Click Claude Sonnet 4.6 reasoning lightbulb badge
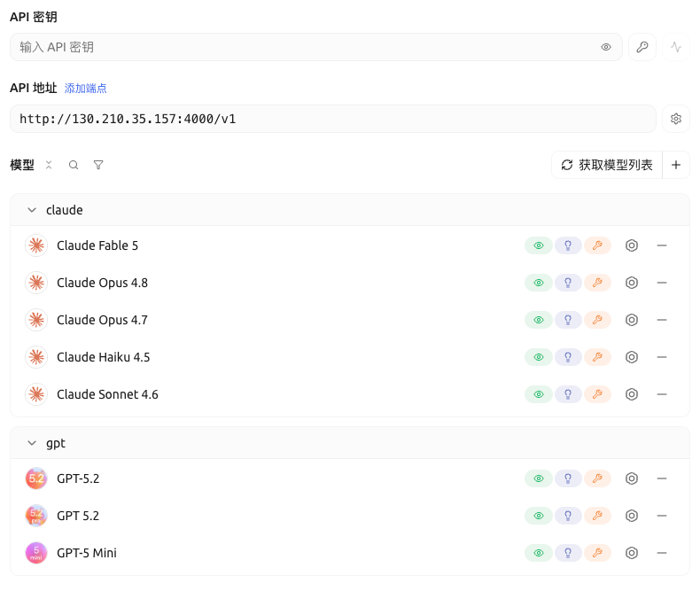Screen dimensions: 700x591 [x=568, y=394]
